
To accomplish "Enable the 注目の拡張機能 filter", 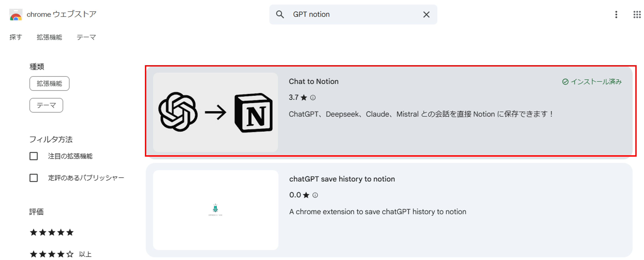I will pyautogui.click(x=33, y=156).
